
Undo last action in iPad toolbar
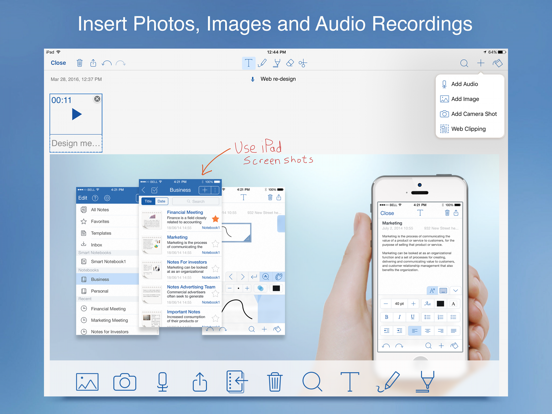tap(107, 63)
